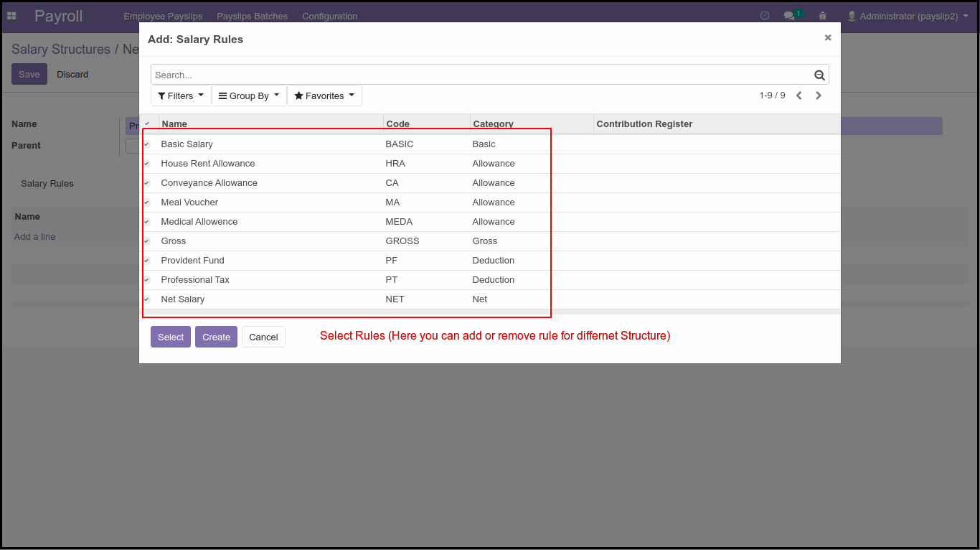Uncheck the Conveyance Allowance checkbox

coord(147,183)
